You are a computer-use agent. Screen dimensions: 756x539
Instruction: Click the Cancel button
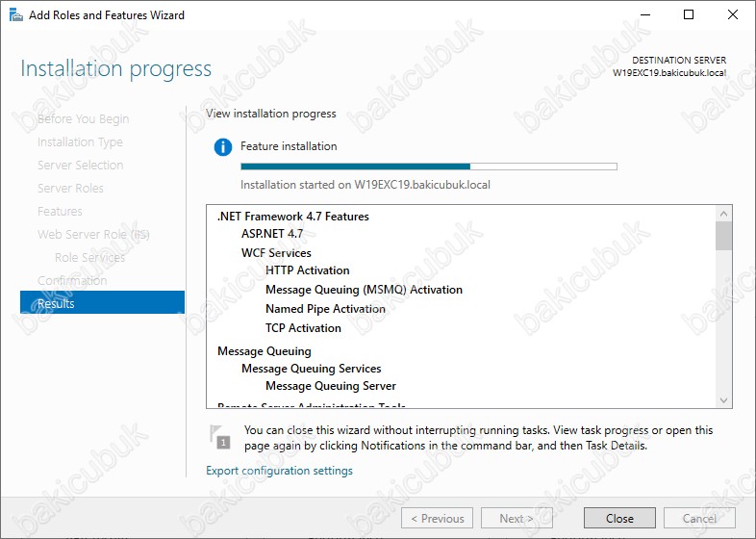(x=699, y=518)
